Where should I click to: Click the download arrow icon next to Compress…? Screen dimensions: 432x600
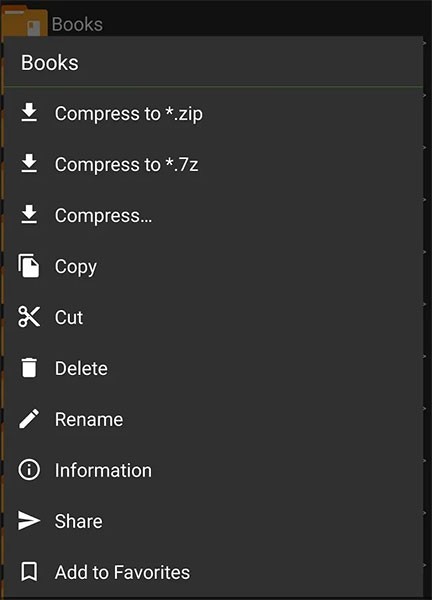[29, 214]
